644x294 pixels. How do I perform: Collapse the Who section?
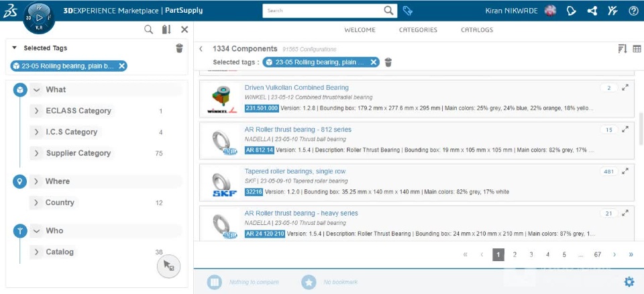pos(36,231)
